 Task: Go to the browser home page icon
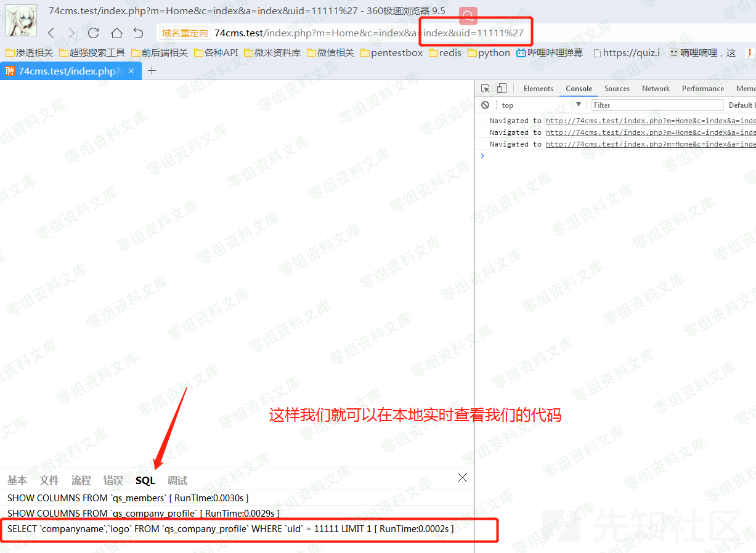[116, 33]
